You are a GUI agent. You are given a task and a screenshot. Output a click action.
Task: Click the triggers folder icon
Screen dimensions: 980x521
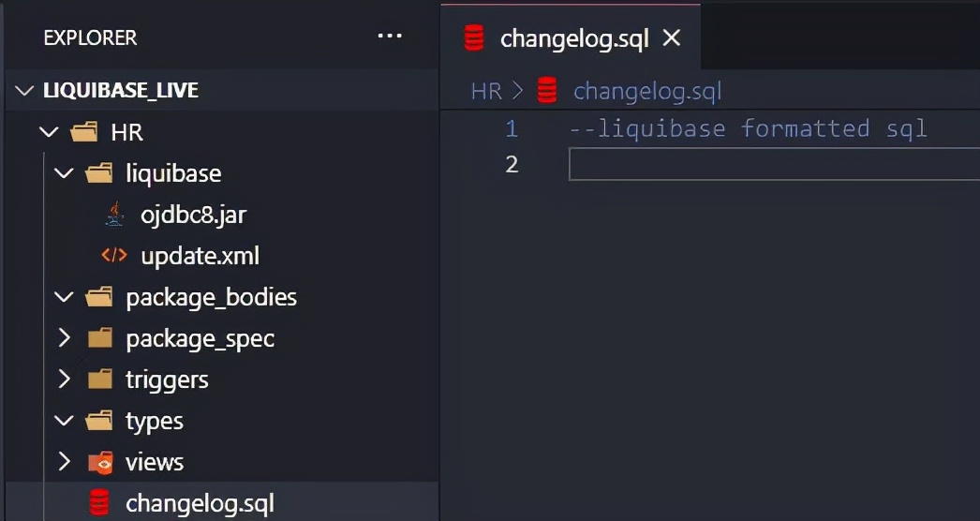pos(100,379)
